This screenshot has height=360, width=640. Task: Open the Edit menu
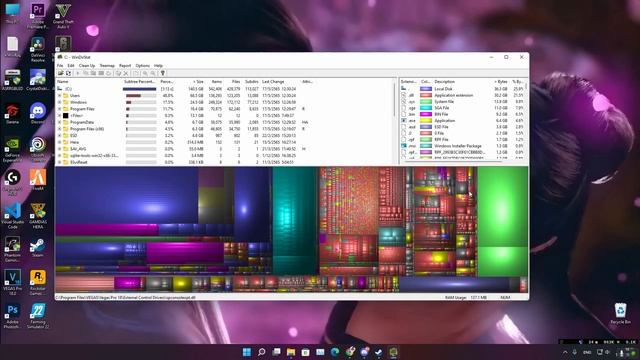tap(71, 65)
